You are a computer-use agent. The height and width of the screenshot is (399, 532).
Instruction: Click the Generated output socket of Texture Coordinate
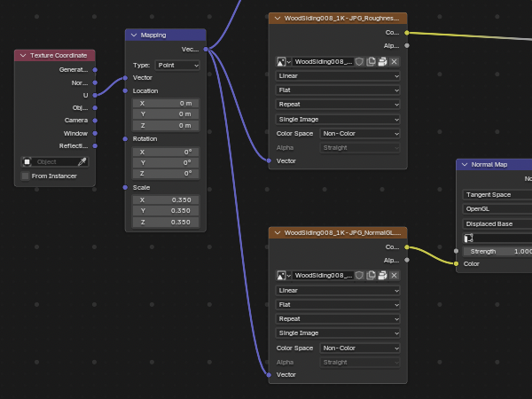[95, 70]
